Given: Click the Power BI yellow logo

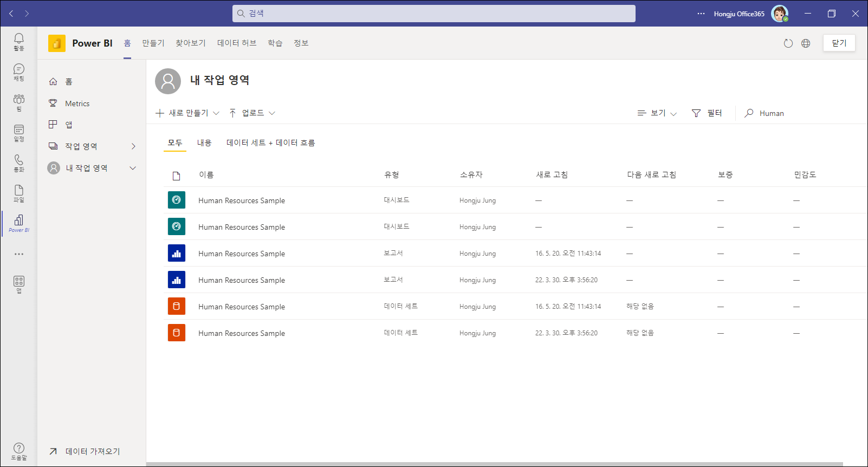Looking at the screenshot, I should point(57,43).
